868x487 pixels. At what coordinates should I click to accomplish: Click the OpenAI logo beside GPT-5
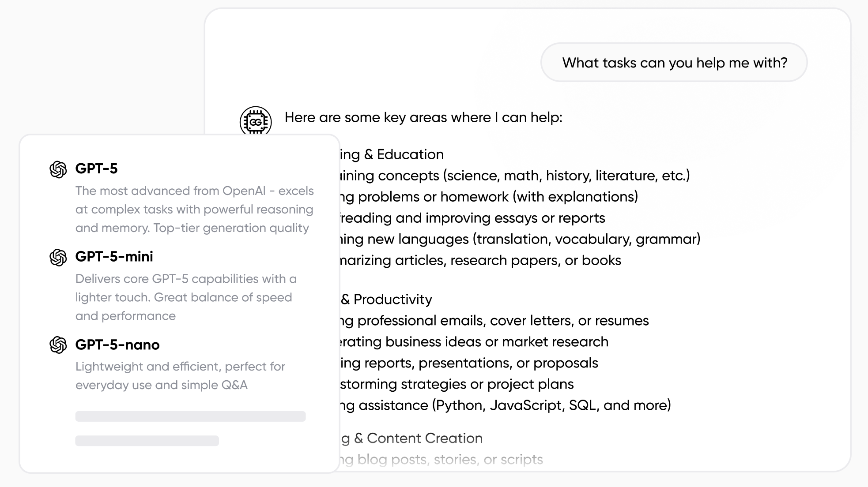(x=58, y=169)
